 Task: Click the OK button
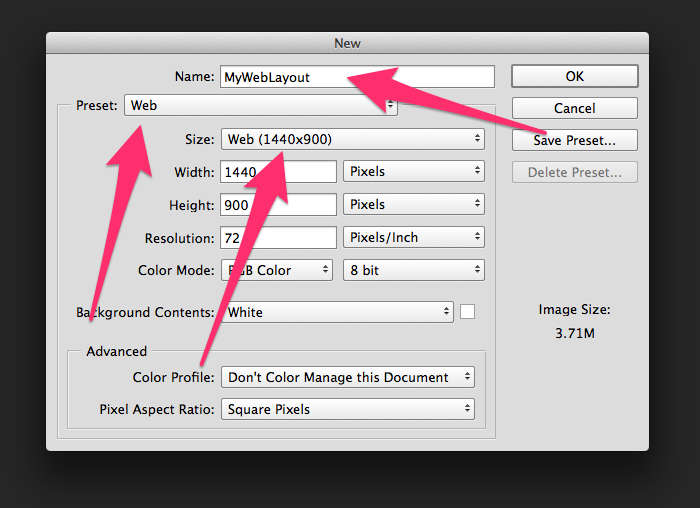(574, 76)
